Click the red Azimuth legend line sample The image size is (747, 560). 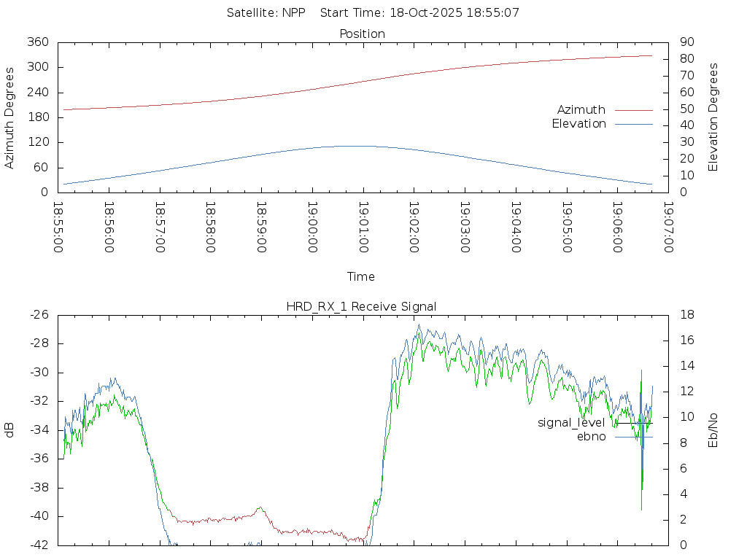click(633, 110)
